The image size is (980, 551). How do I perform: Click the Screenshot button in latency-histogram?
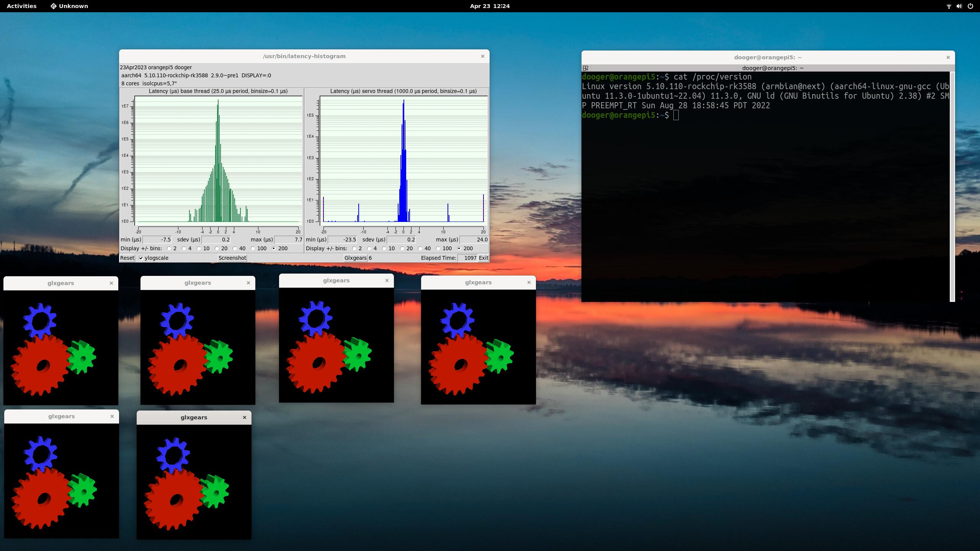point(232,258)
